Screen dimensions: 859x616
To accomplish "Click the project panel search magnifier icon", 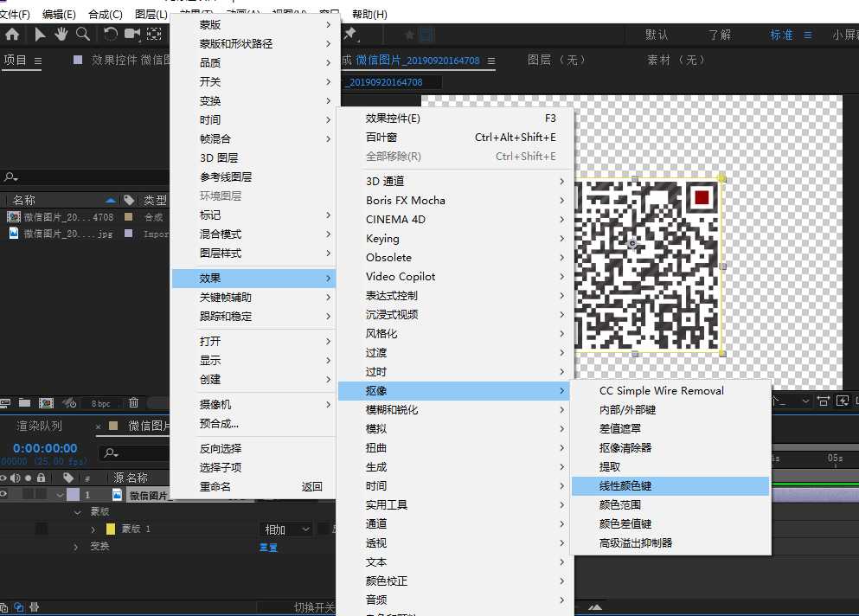I will (x=10, y=177).
